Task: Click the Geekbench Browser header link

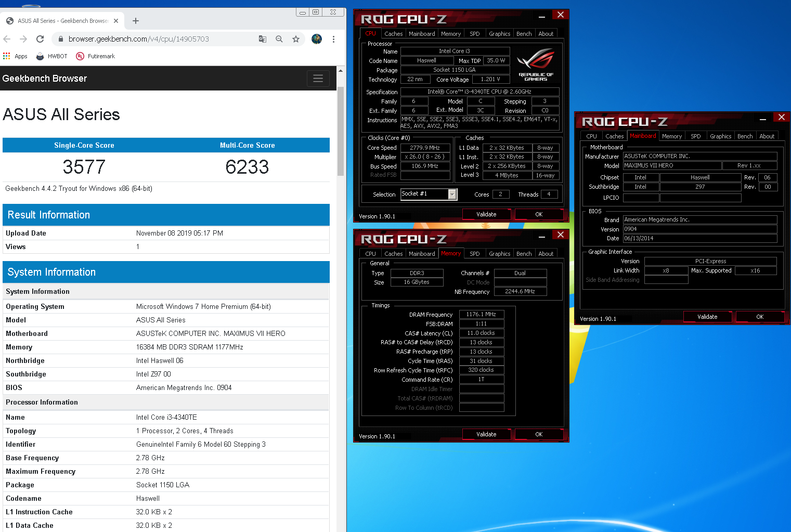Action: click(x=45, y=79)
